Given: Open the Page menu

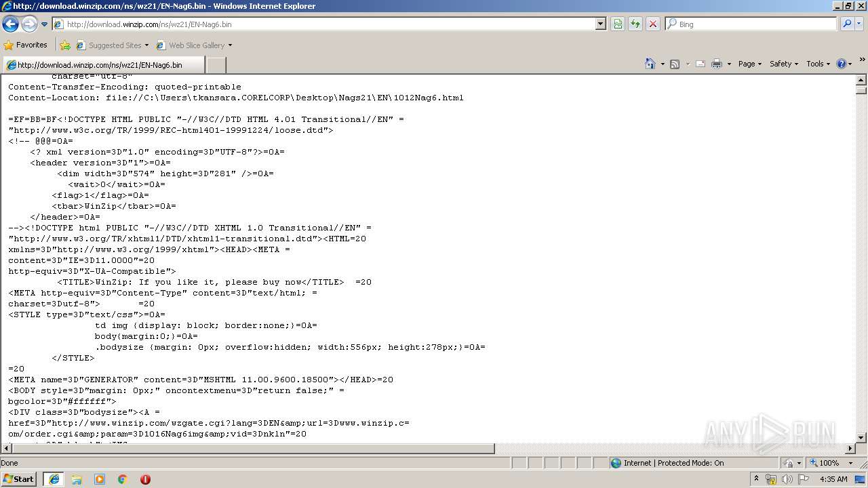Looking at the screenshot, I should [x=749, y=64].
